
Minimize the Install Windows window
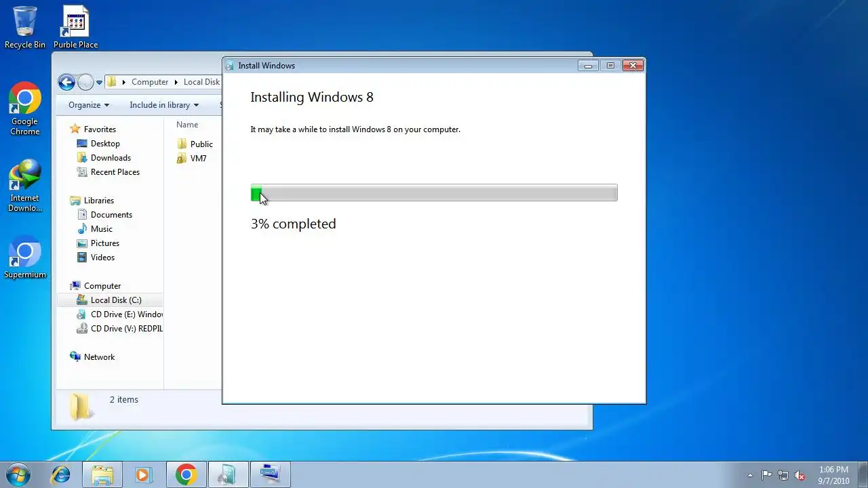coord(589,66)
